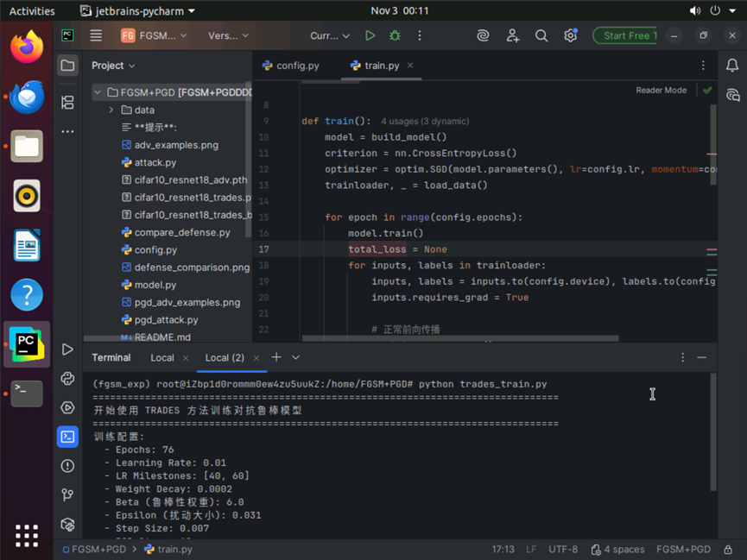Open the Python Packages tool window
Viewport: 747px width, 560px height.
(x=67, y=378)
